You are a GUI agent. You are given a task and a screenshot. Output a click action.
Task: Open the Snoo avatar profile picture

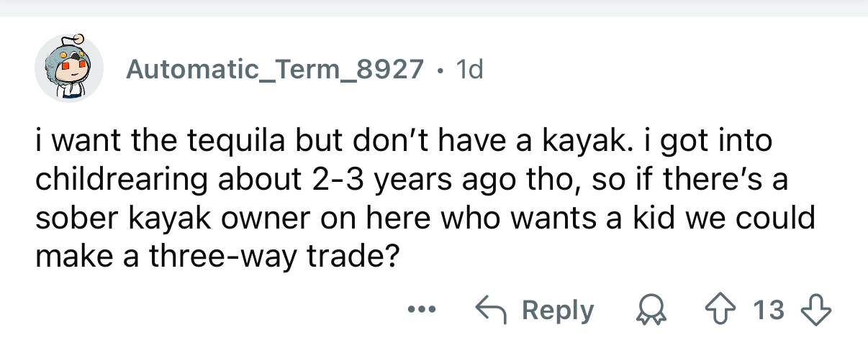(x=70, y=69)
